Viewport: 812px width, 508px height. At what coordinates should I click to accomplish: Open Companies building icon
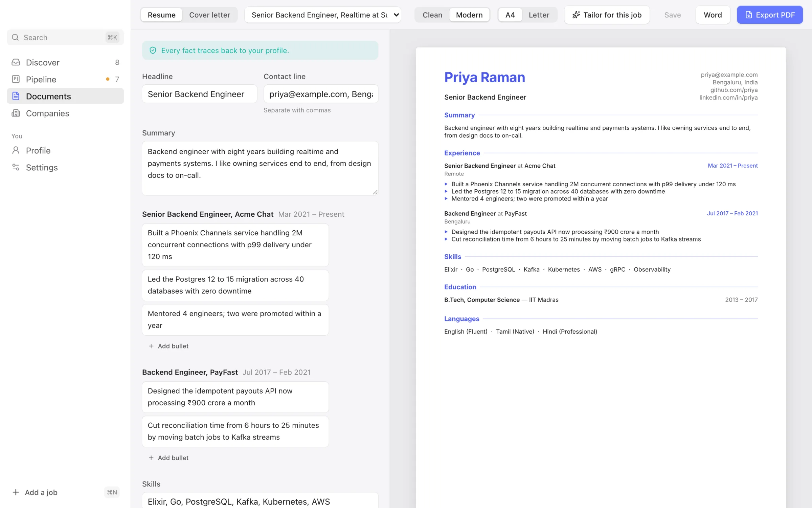16,113
